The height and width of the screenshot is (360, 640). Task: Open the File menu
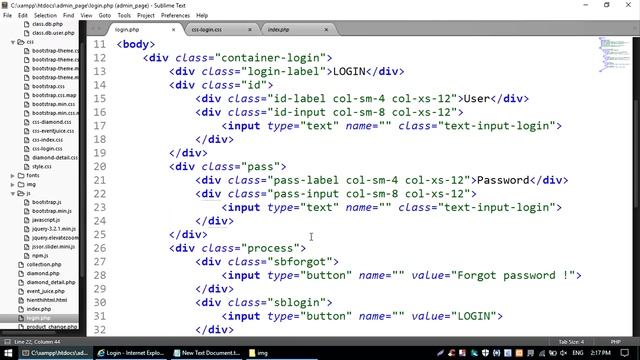pos(7,16)
